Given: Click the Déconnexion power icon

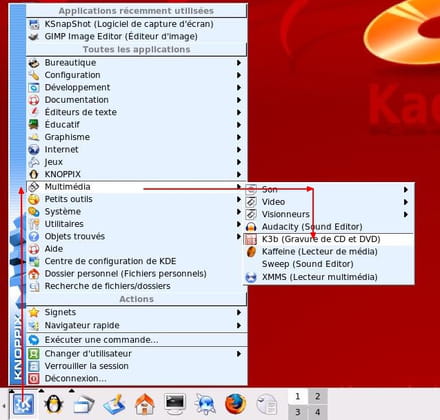Looking at the screenshot, I should coord(34,379).
